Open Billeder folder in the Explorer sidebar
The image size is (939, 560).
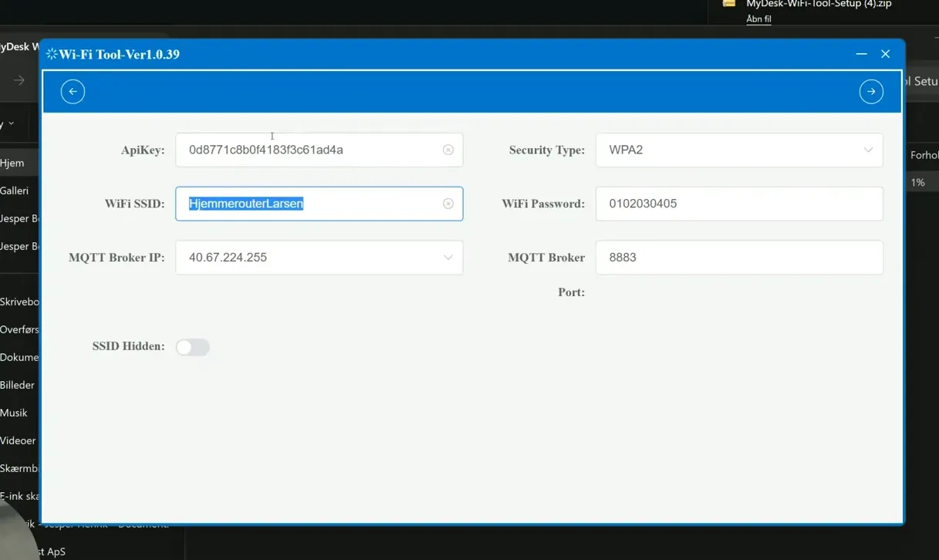click(17, 385)
